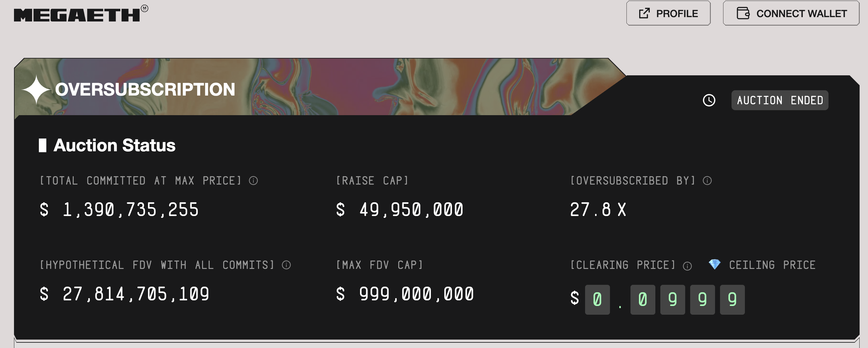This screenshot has height=348, width=868.
Task: Click the 27.8X oversubscribed value
Action: tap(599, 209)
